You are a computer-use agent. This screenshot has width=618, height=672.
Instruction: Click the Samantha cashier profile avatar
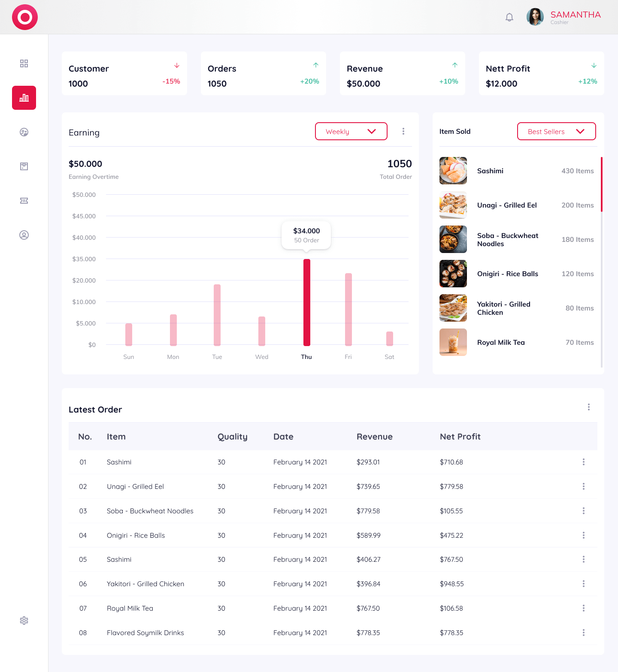pyautogui.click(x=535, y=17)
